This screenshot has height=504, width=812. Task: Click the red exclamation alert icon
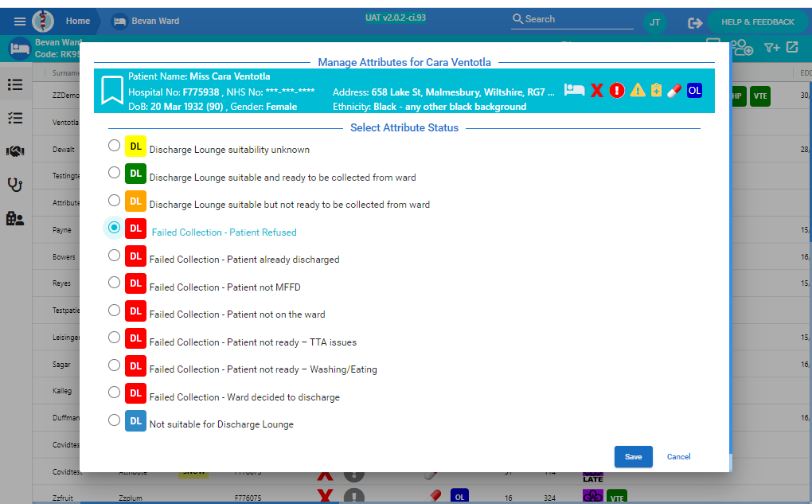[x=617, y=91]
